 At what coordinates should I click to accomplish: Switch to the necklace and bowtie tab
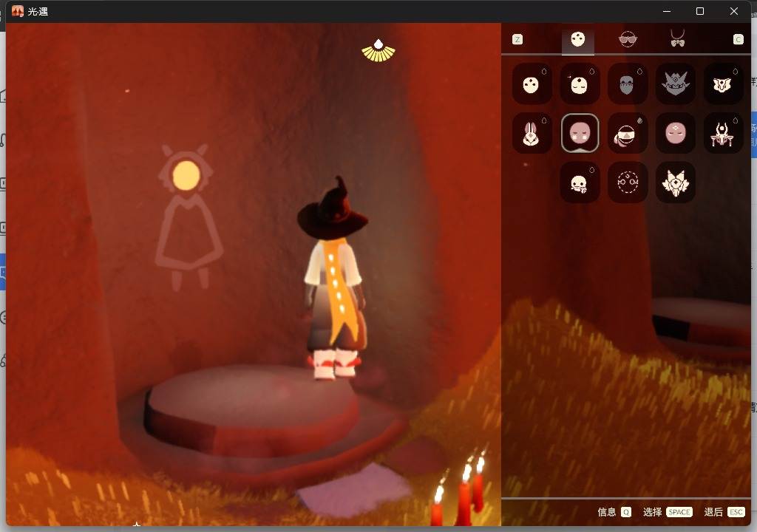677,38
